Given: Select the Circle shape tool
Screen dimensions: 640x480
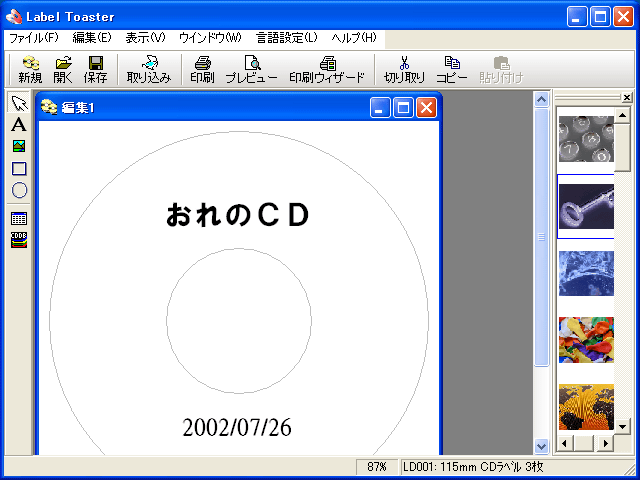Looking at the screenshot, I should click(x=19, y=190).
